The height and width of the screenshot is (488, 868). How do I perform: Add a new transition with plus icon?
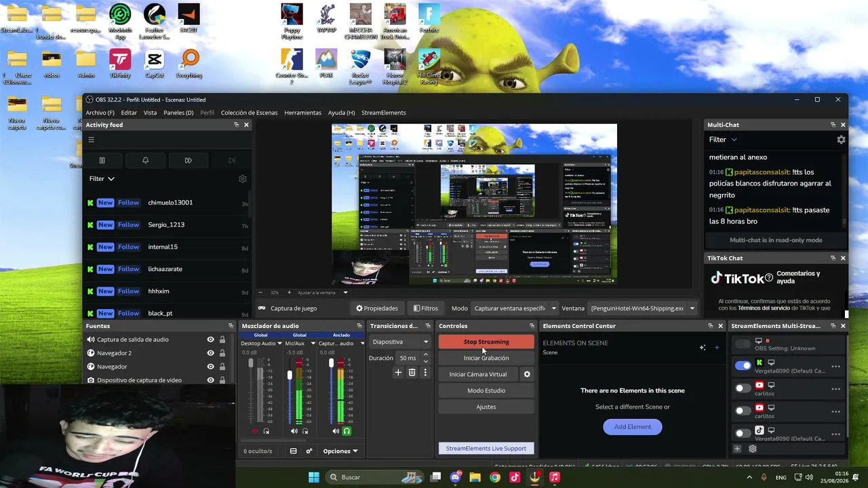click(398, 372)
